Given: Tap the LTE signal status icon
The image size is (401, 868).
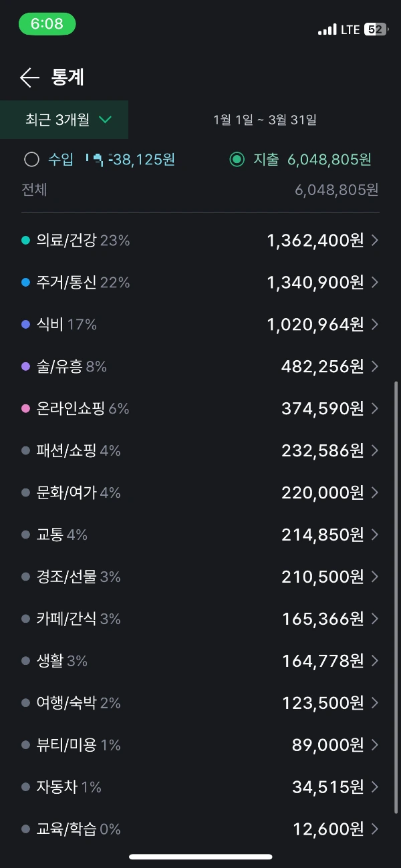Looking at the screenshot, I should click(x=339, y=29).
